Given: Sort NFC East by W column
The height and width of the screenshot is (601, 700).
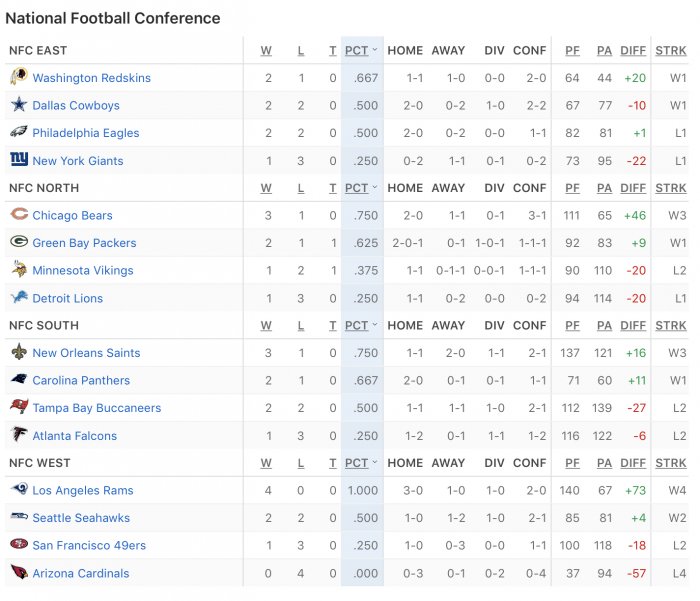Looking at the screenshot, I should [266, 51].
